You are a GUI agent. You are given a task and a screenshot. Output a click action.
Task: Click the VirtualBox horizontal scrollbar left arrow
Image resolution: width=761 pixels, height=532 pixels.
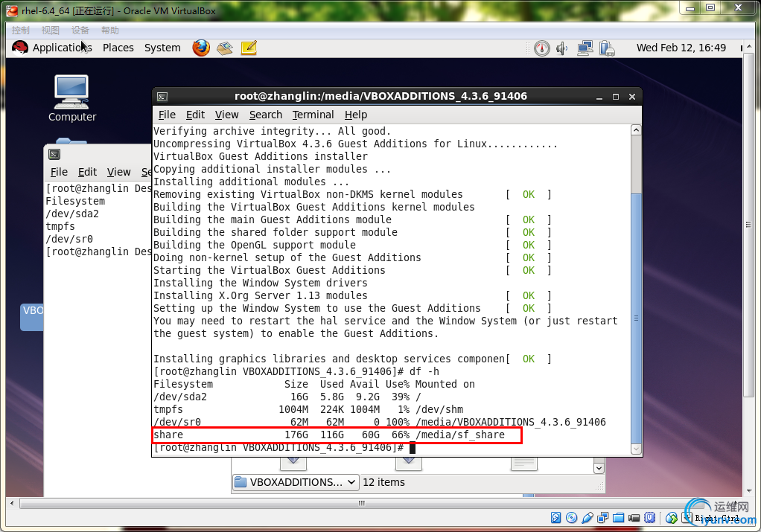12,504
